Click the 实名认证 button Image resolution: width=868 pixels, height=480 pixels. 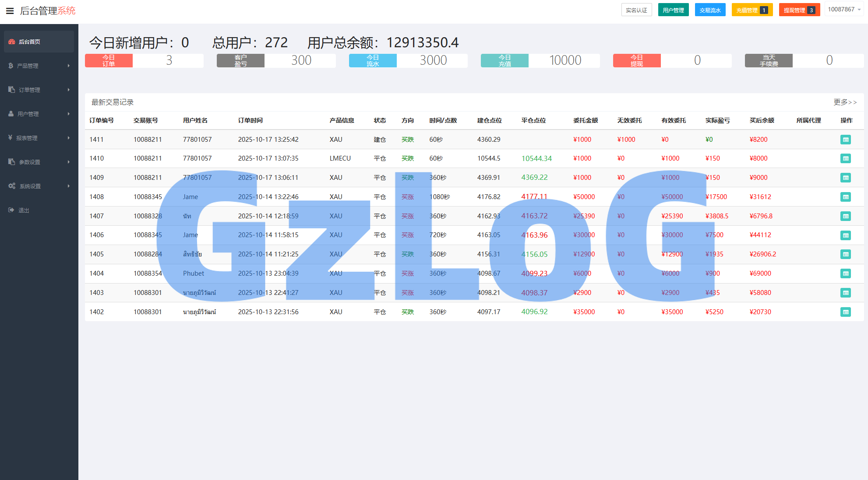pos(636,10)
